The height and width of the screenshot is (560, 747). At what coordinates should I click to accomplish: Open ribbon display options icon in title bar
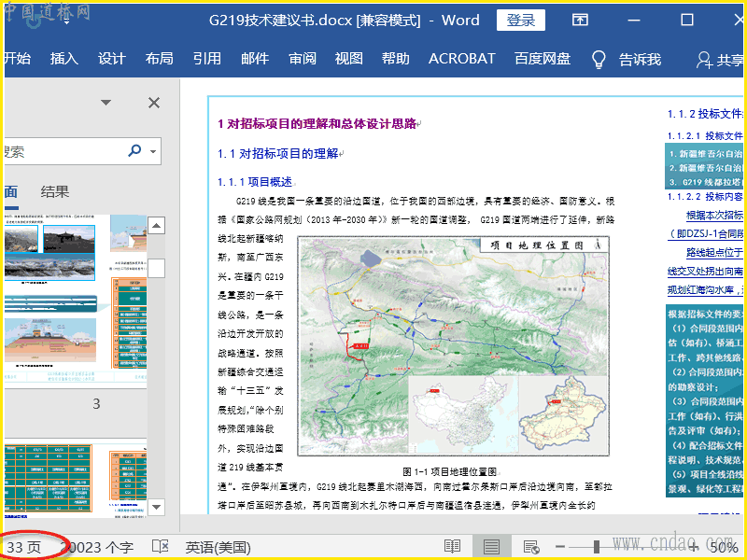click(580, 20)
